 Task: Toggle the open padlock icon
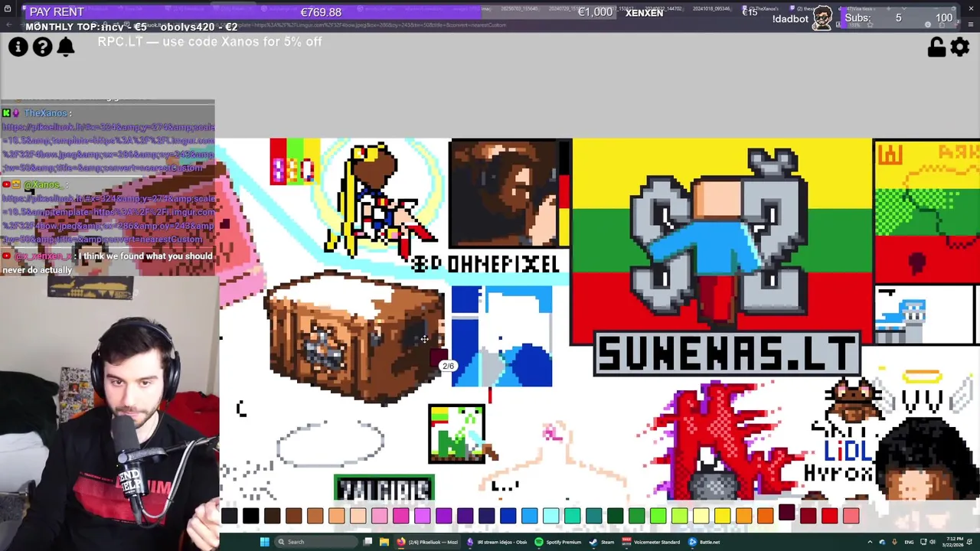[936, 47]
